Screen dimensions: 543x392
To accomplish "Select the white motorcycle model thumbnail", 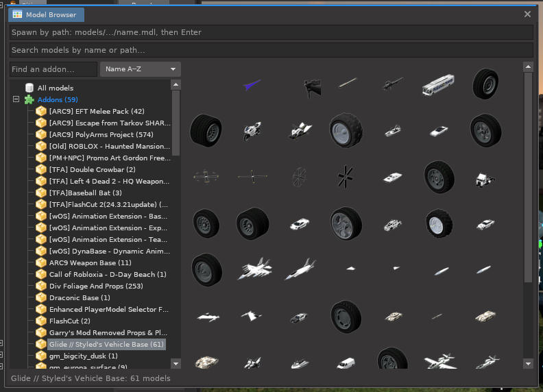I will pyautogui.click(x=252, y=130).
